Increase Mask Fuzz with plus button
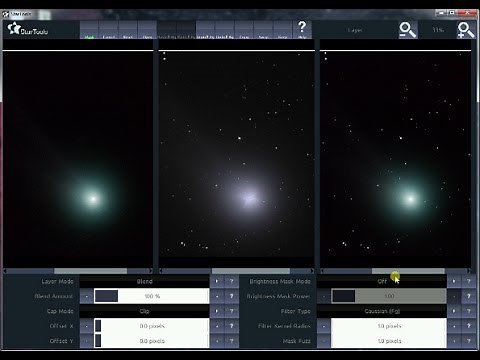Image resolution: width=480 pixels, height=360 pixels. pyautogui.click(x=454, y=341)
